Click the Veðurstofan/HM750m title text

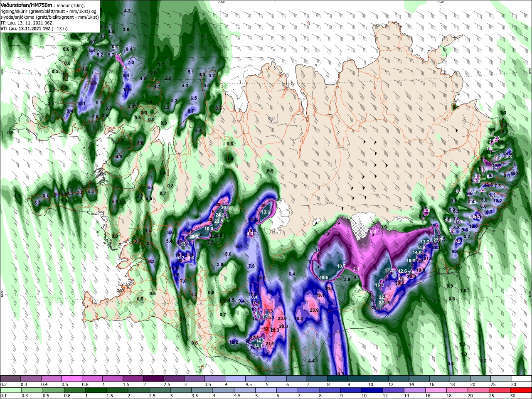(27, 5)
